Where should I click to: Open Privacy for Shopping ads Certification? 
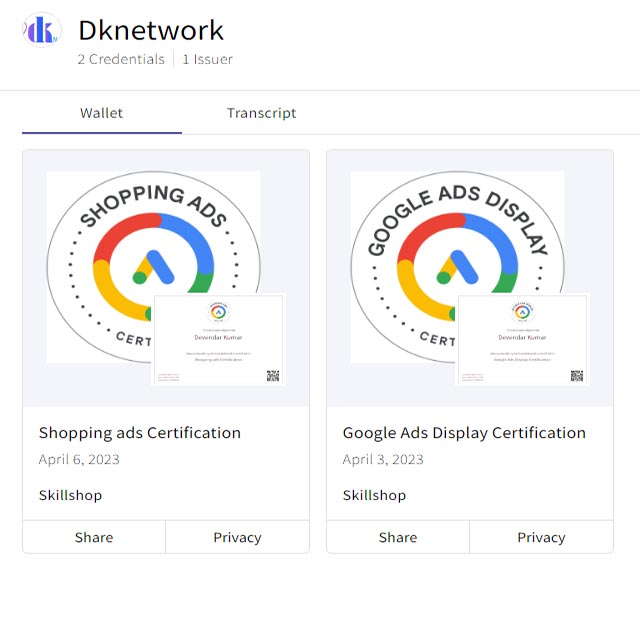(x=237, y=537)
